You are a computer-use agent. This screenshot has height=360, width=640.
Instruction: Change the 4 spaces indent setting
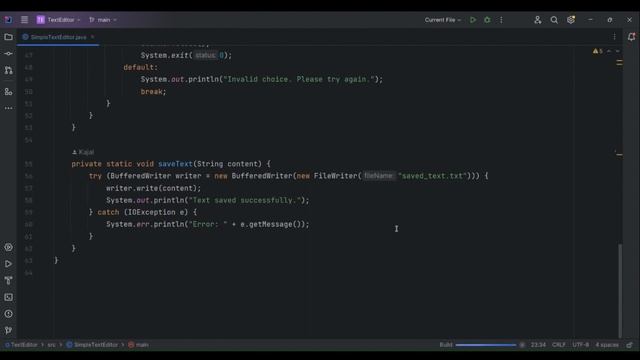point(607,344)
